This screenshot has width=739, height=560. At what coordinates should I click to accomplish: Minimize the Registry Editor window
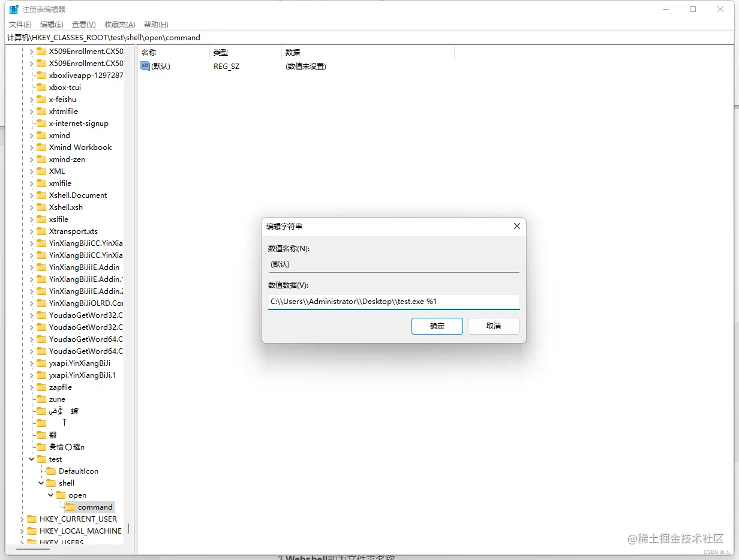click(x=665, y=9)
